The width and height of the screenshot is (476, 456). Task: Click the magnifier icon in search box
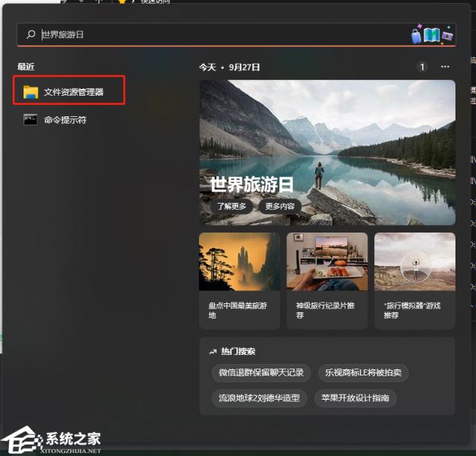(30, 35)
